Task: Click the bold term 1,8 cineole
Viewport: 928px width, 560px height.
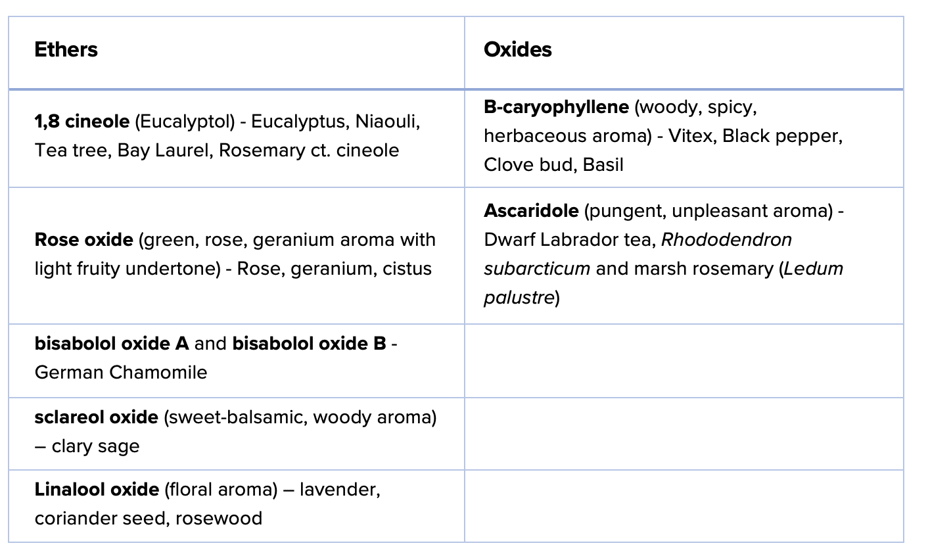Action: click(x=81, y=122)
